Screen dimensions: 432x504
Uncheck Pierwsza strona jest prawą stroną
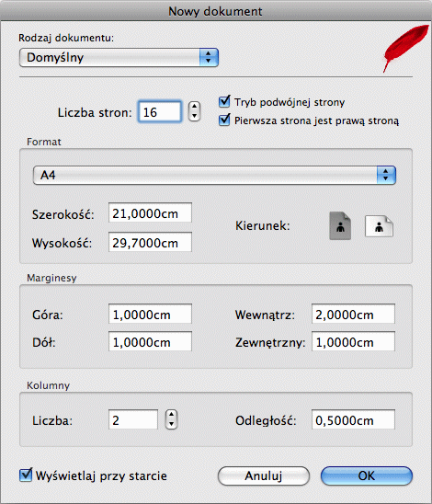(x=224, y=120)
